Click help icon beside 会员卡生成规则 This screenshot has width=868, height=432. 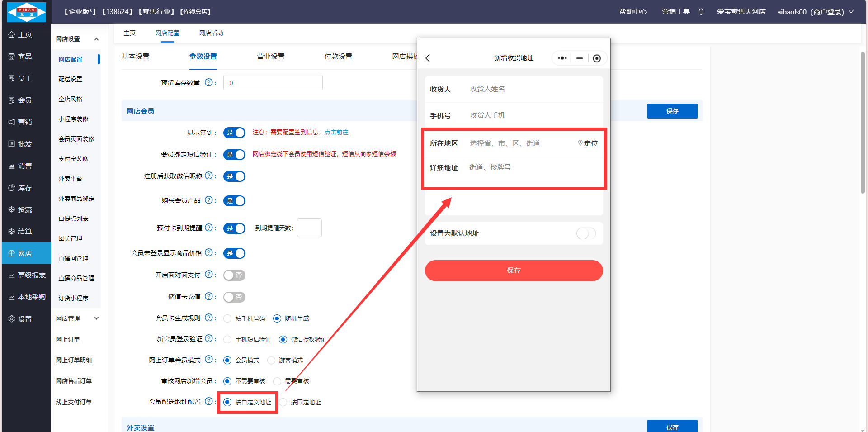pyautogui.click(x=208, y=318)
